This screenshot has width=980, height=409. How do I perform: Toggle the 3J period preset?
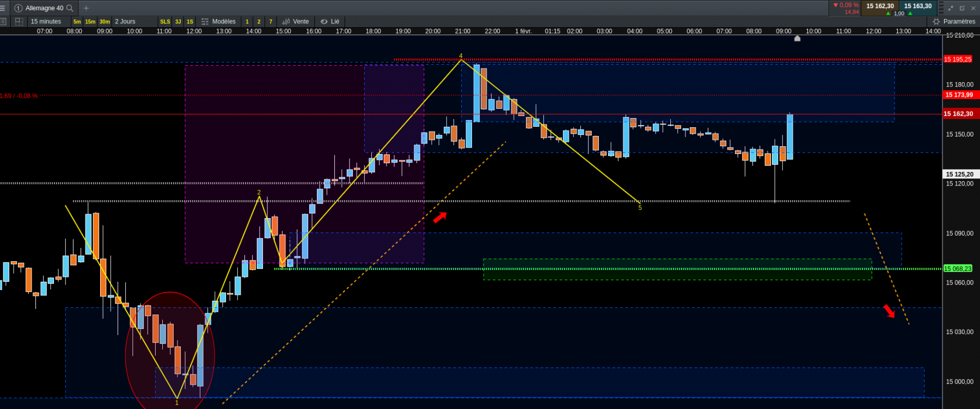(178, 22)
